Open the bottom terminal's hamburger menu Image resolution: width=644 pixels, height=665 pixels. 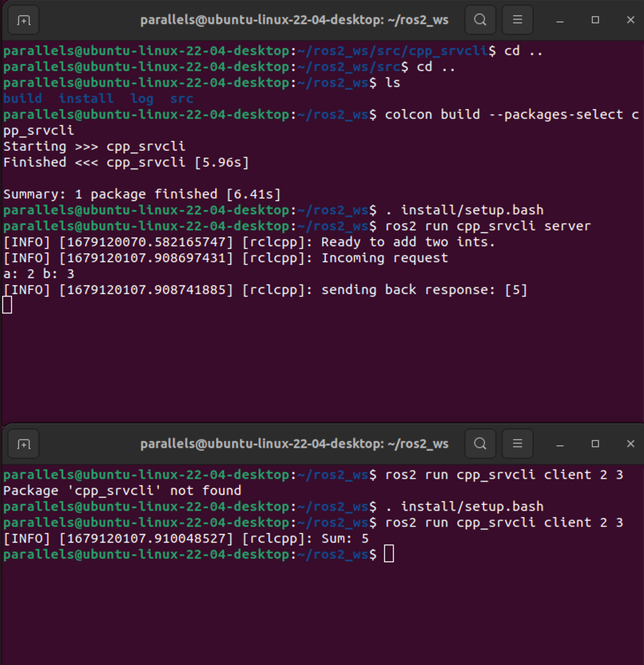tap(517, 443)
